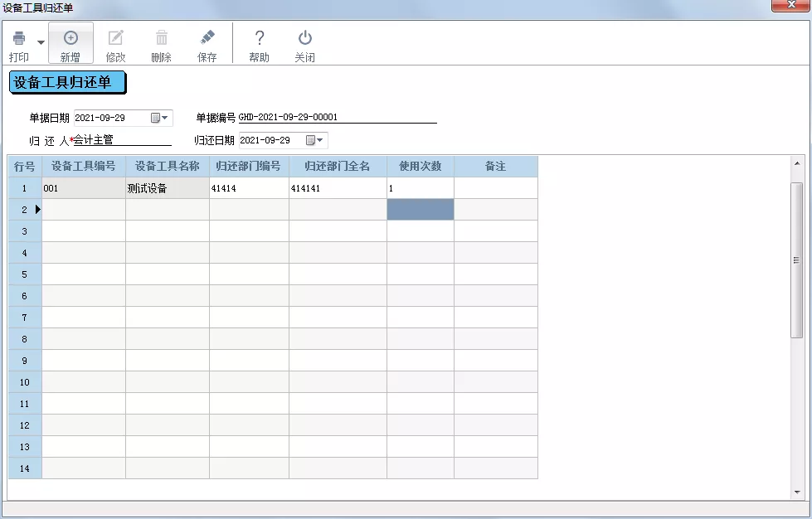Click the 设备工具归还单 title banner

pos(67,83)
